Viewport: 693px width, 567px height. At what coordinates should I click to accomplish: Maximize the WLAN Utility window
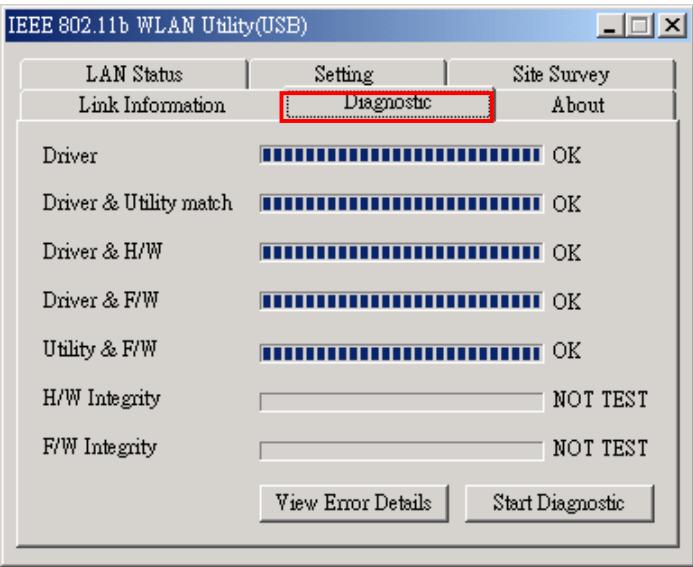[640, 25]
